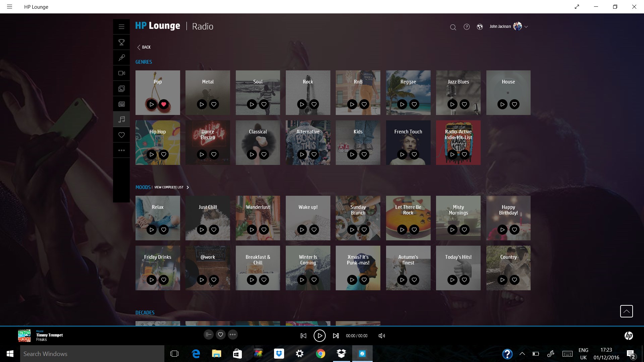Play the Jazz Blues station
Image resolution: width=644 pixels, height=362 pixels.
pyautogui.click(x=452, y=104)
